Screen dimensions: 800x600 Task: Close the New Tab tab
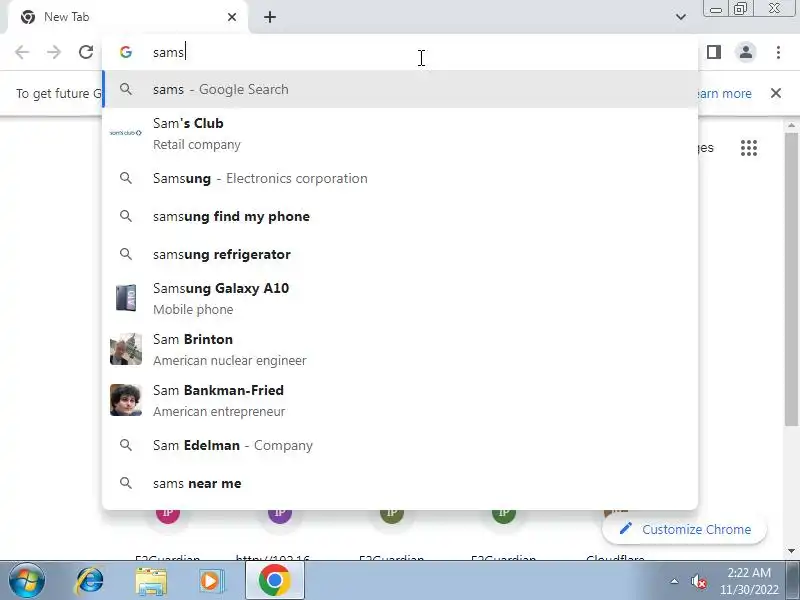tap(232, 17)
